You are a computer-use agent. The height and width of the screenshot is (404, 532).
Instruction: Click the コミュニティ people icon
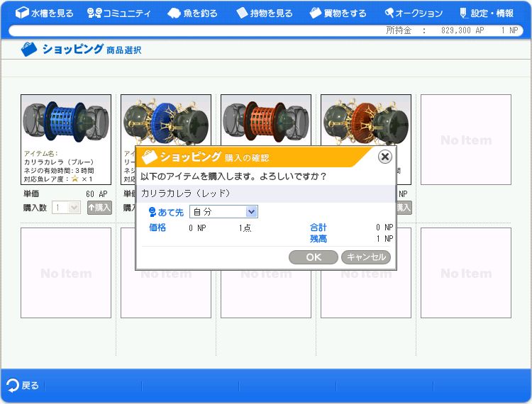94,13
